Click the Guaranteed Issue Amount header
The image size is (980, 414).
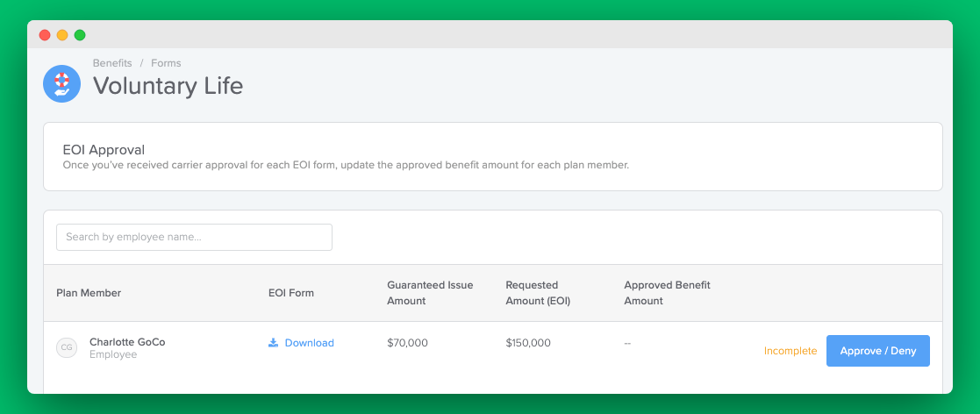point(430,293)
